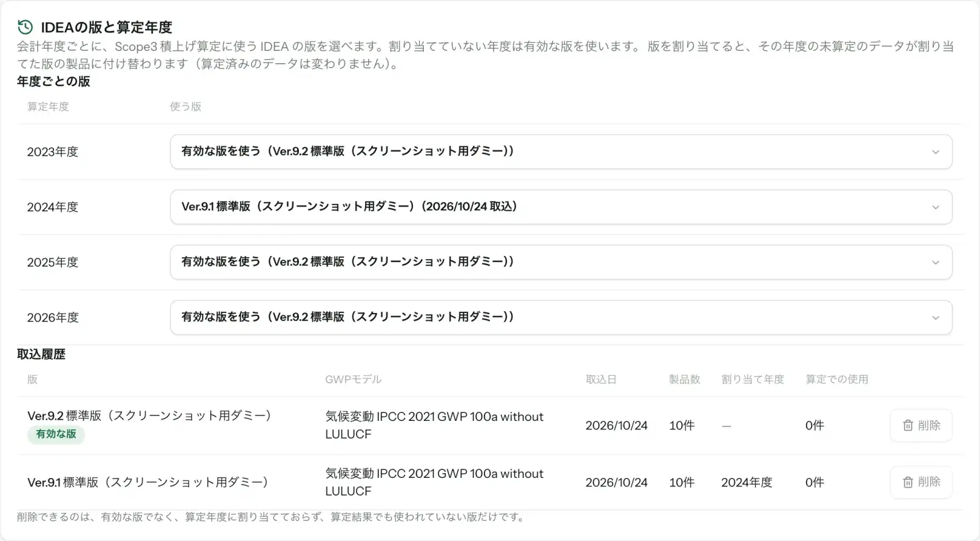Click the GWP model text for Ver.9.1
980x541 pixels.
434,482
